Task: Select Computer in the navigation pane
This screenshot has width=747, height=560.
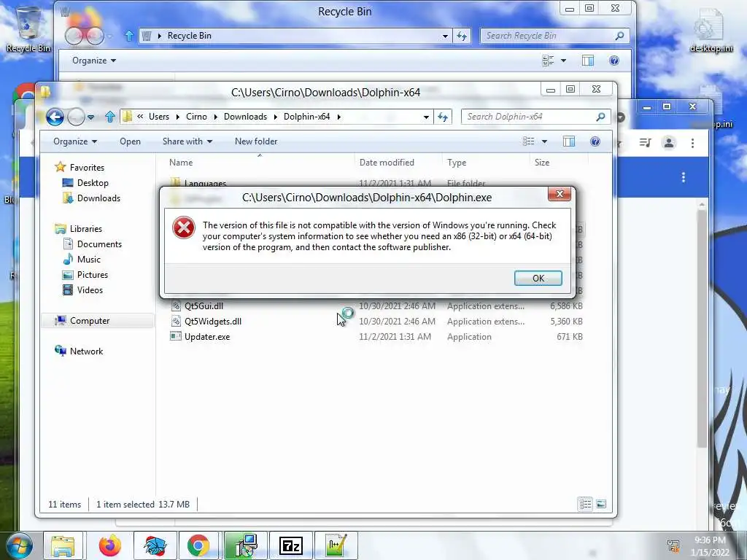Action: tap(90, 321)
